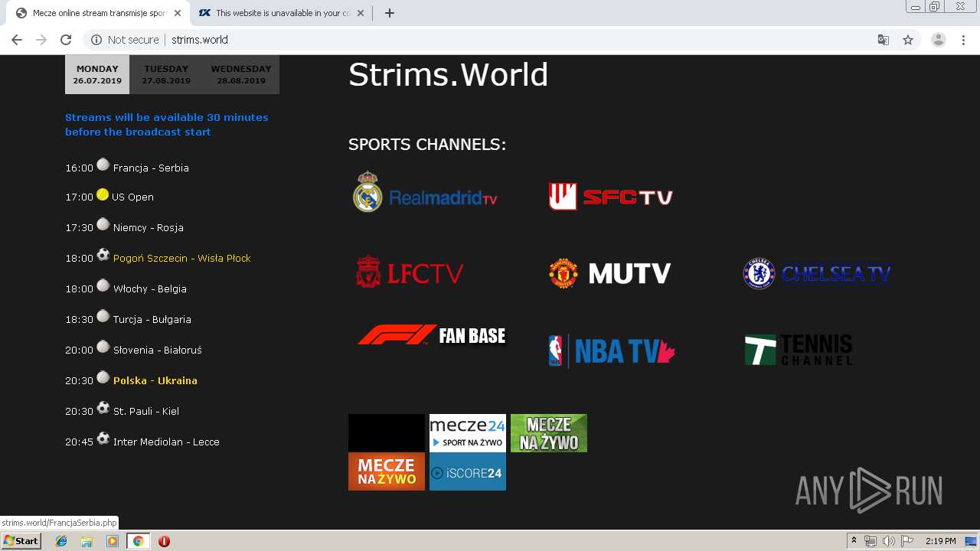The width and height of the screenshot is (980, 551).
Task: Open the Słovenia - Białoruś stream
Action: click(158, 350)
